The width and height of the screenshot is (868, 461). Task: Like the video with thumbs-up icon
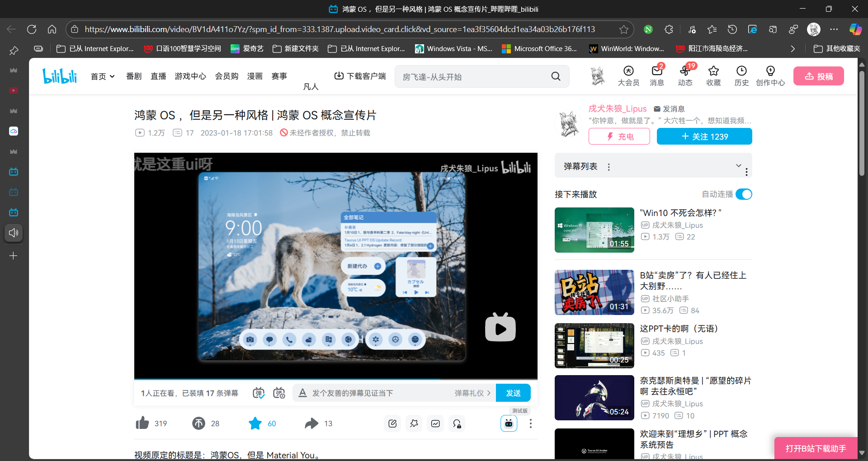coord(142,423)
